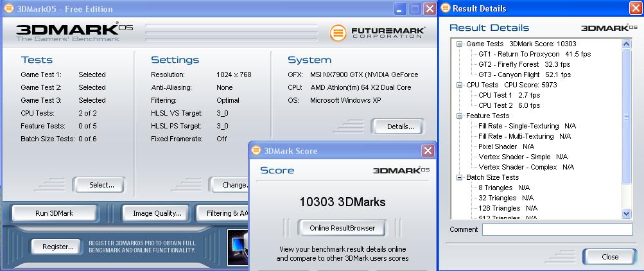Click the Anti-Aliasing None value
644x271 pixels.
point(224,87)
